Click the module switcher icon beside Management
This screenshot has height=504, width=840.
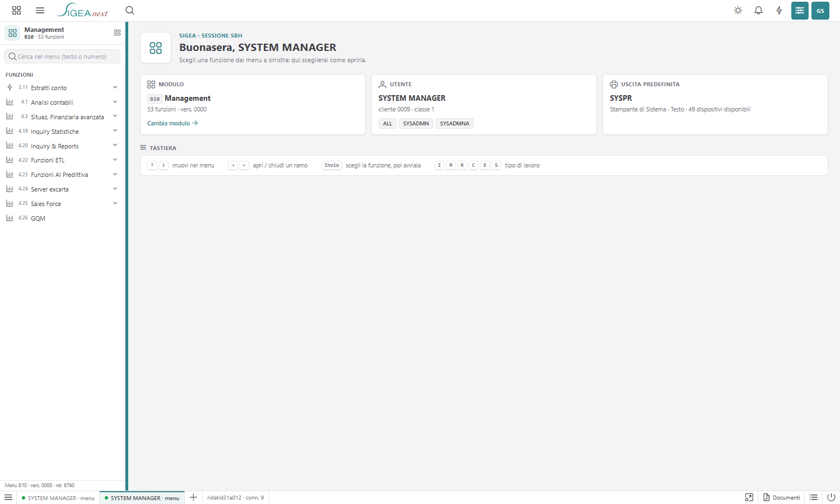coord(117,33)
